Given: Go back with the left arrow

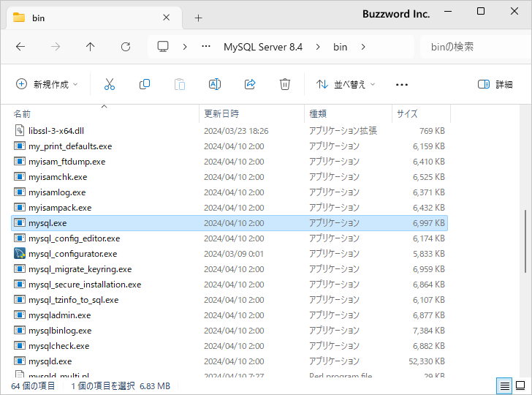Looking at the screenshot, I should [20, 47].
